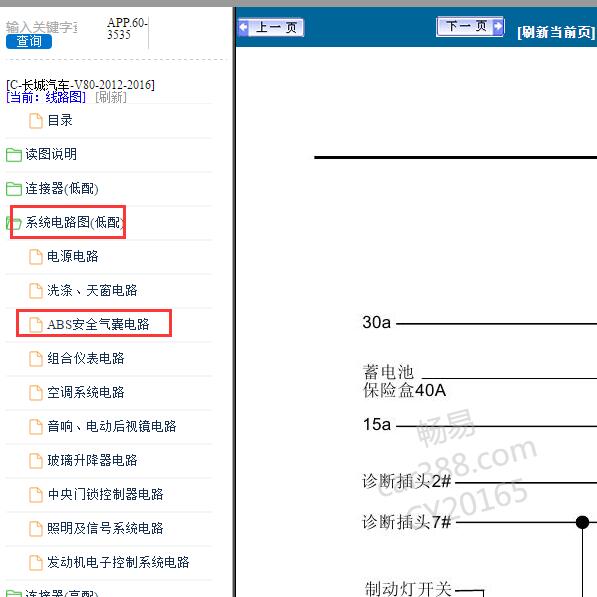This screenshot has width=597, height=597.
Task: Click the gray 刷新 link in sidebar
Action: [110, 97]
